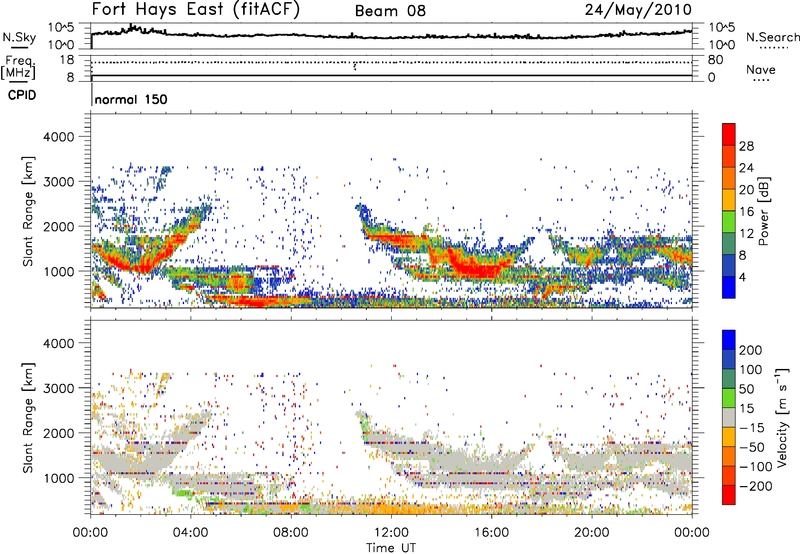This screenshot has width=800, height=554.
Task: Click the date '24/May/2010'
Action: point(638,10)
